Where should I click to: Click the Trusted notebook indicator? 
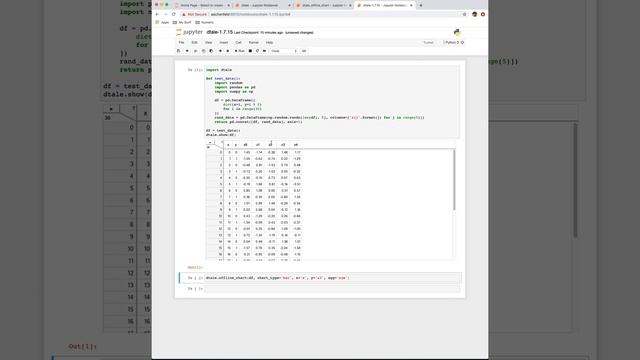pos(428,42)
